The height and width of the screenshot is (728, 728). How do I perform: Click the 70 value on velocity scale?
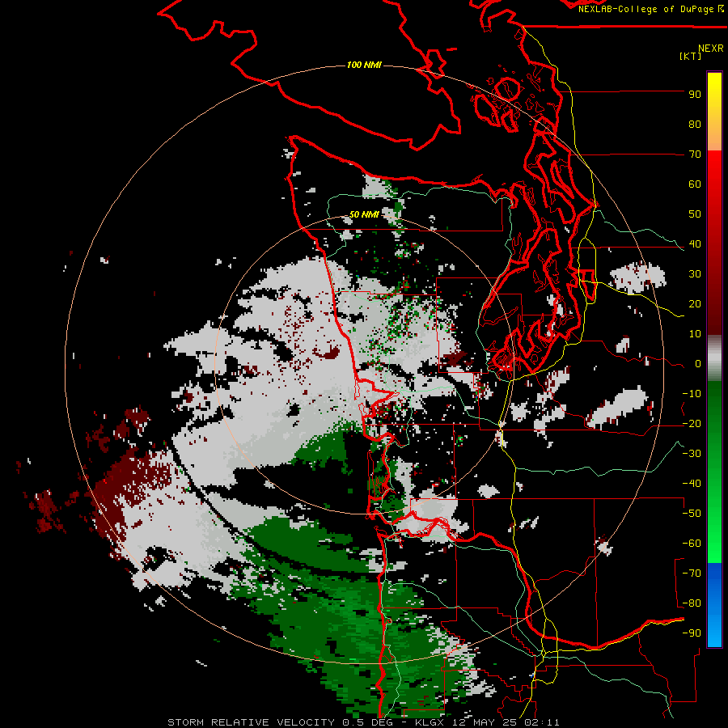click(x=695, y=154)
